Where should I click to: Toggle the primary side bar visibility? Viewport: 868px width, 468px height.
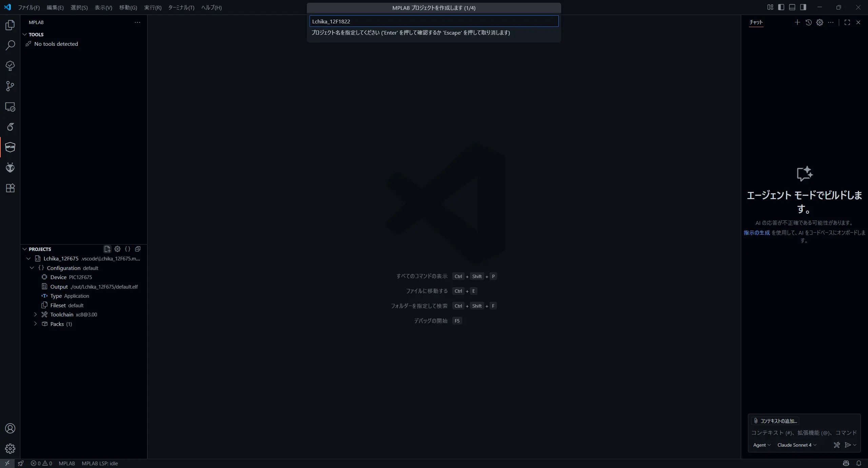tap(781, 7)
